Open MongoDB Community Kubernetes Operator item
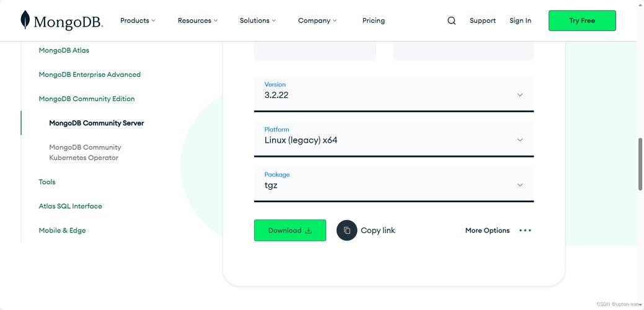Viewport: 644px width, 310px height. pyautogui.click(x=85, y=153)
